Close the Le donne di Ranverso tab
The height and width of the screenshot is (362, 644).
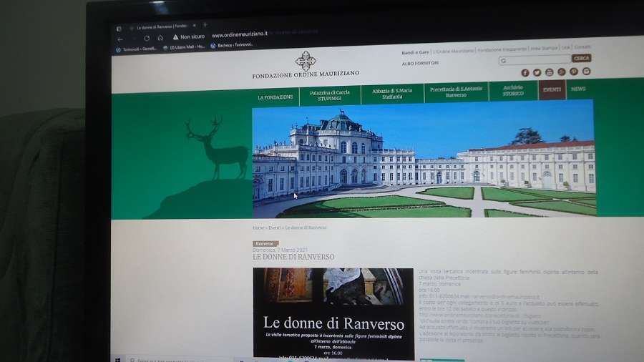193,26
